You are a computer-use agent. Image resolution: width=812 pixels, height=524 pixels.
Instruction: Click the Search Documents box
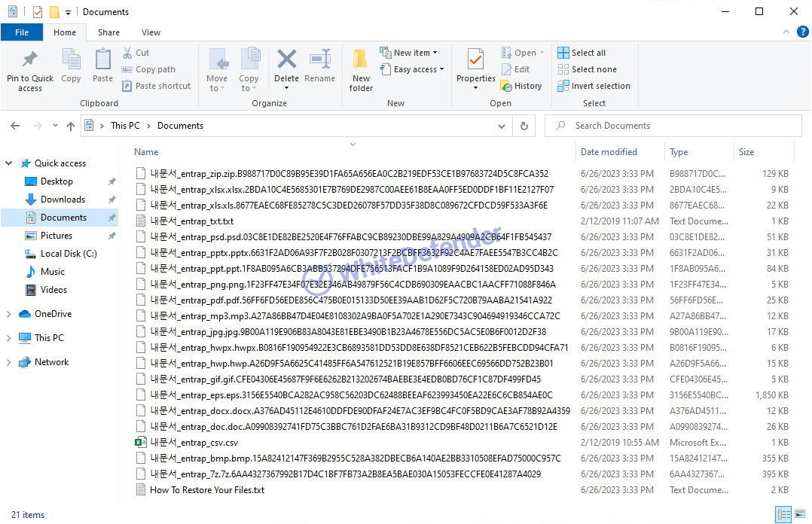pyautogui.click(x=673, y=126)
